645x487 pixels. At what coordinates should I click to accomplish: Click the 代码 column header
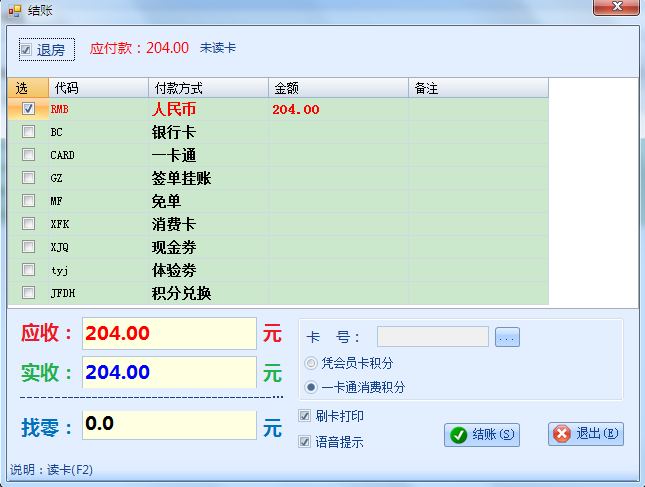(99, 88)
